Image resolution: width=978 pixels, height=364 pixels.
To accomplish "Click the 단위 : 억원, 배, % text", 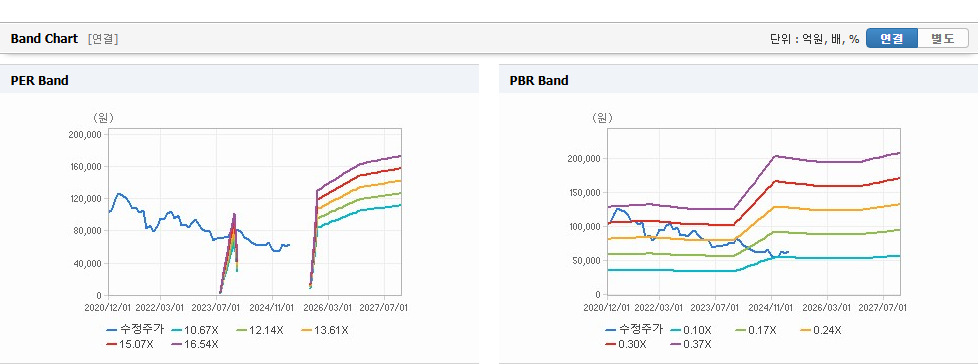I will [815, 39].
